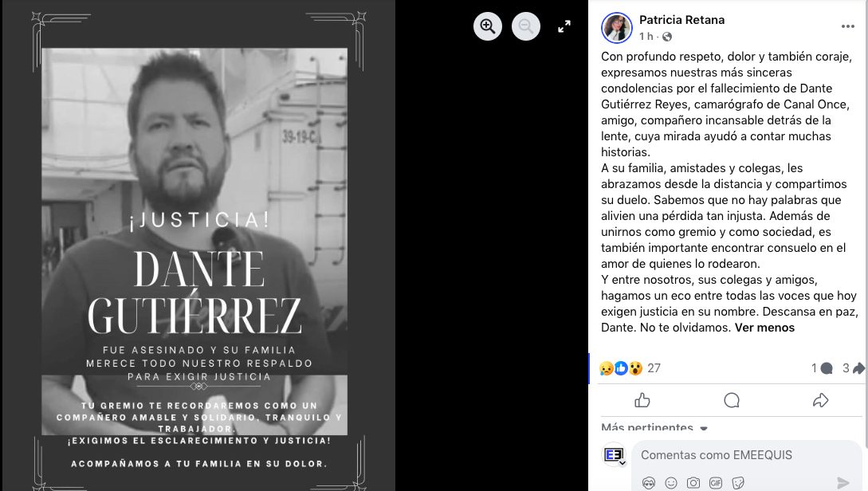
Task: Attach a photo using camera icon
Action: pos(693,483)
